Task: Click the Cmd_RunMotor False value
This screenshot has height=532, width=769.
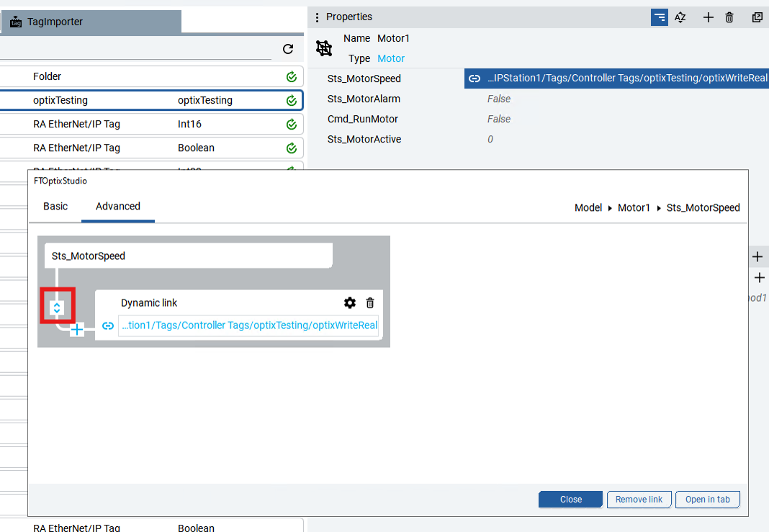Action: pyautogui.click(x=499, y=120)
